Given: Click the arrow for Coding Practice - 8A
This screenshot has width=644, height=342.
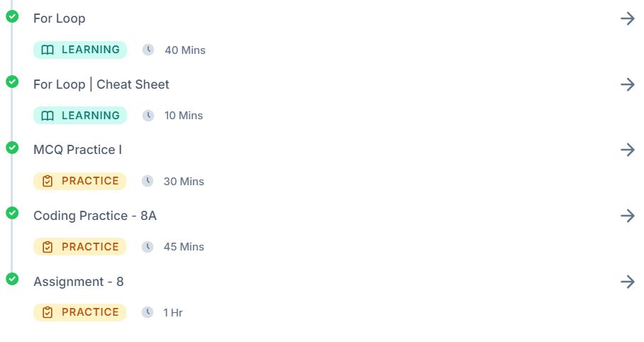Looking at the screenshot, I should coord(628,216).
